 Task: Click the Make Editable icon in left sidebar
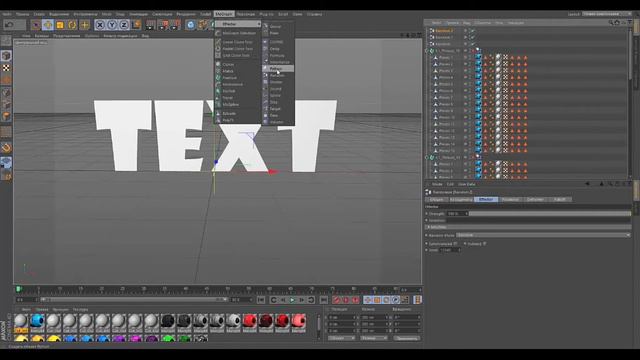6,41
